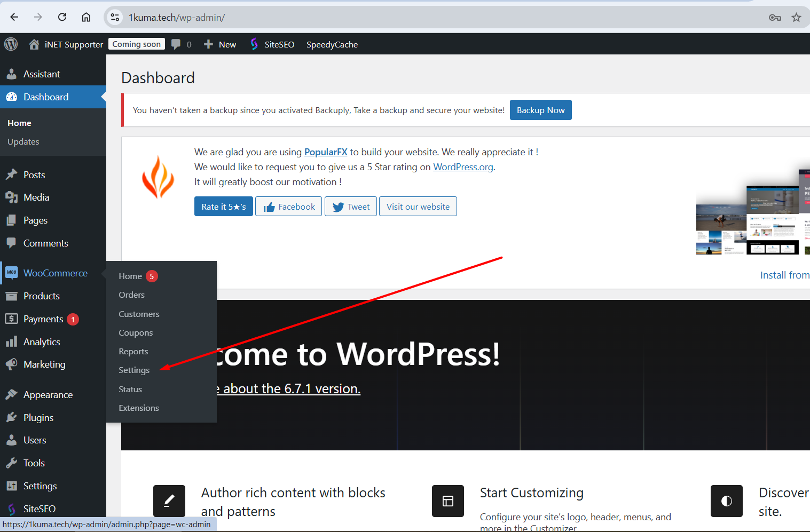Open site information icon in address bar
Screen dimensions: 810x532
click(115, 17)
